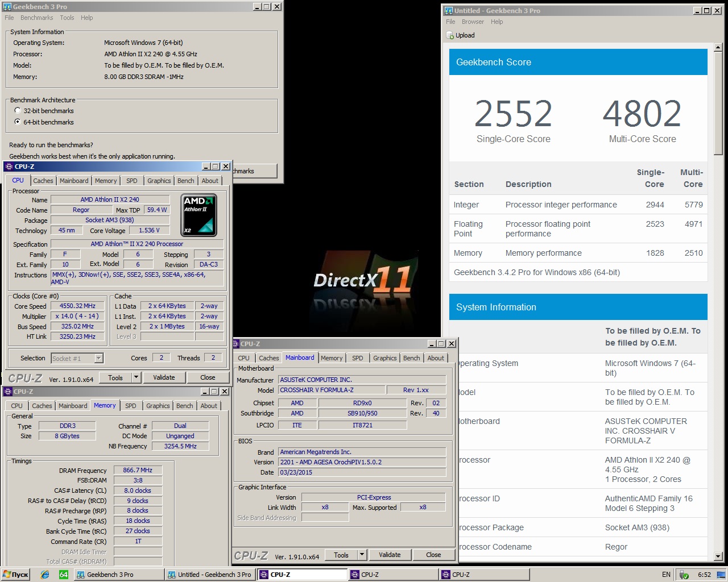The width and height of the screenshot is (728, 582).
Task: Open File menu in Geekbench 3 Pro
Action: pyautogui.click(x=9, y=18)
